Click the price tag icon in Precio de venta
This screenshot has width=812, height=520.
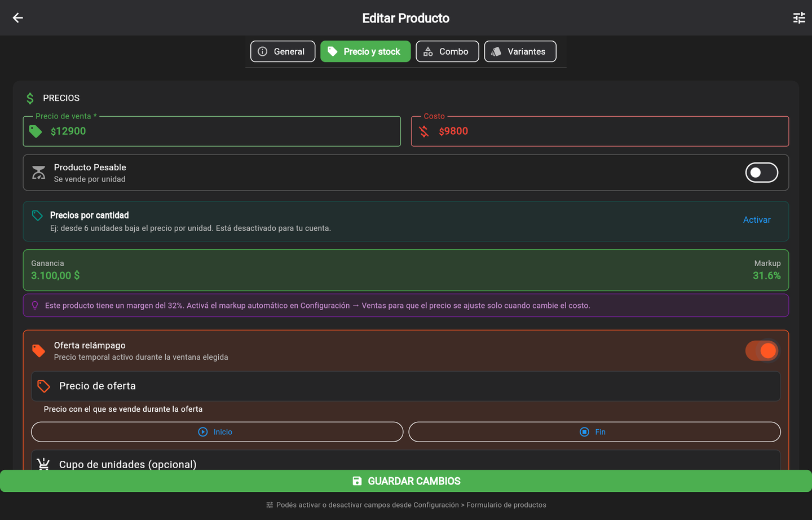click(36, 131)
